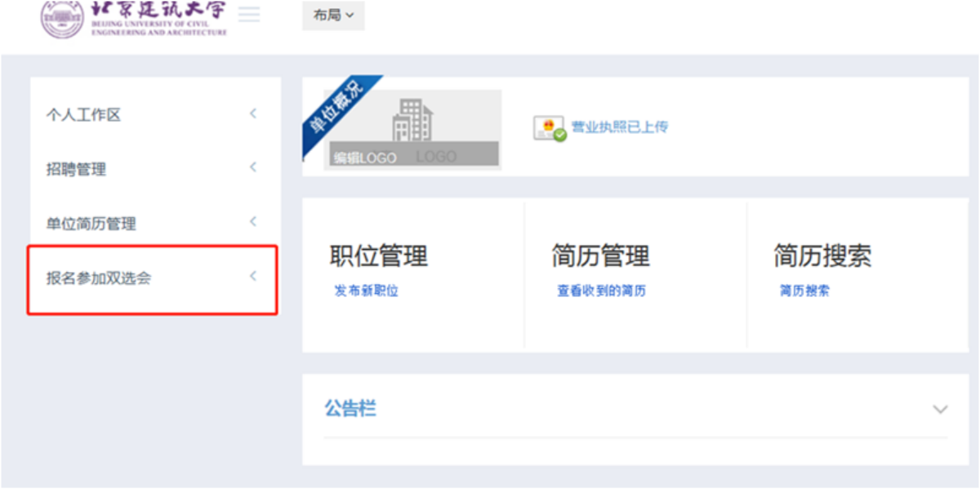Open 报名参加双选会 menu item
Viewport: 980px width, 489px height.
click(x=99, y=278)
